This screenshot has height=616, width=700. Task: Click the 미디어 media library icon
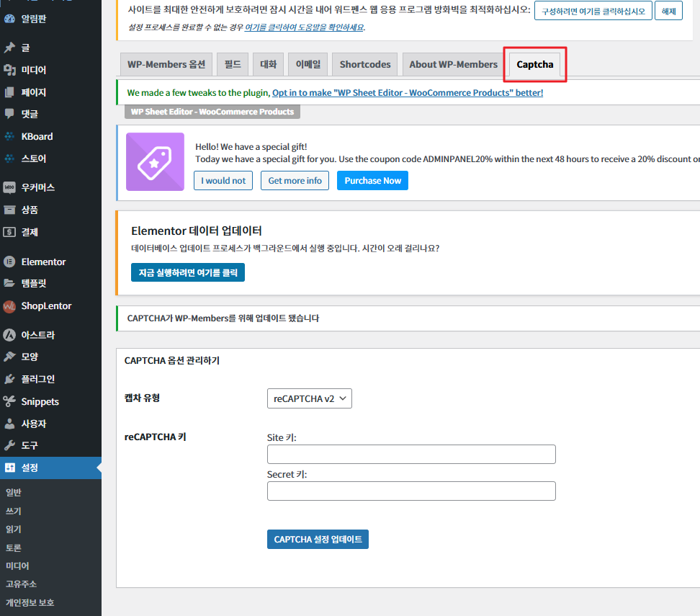[9, 70]
